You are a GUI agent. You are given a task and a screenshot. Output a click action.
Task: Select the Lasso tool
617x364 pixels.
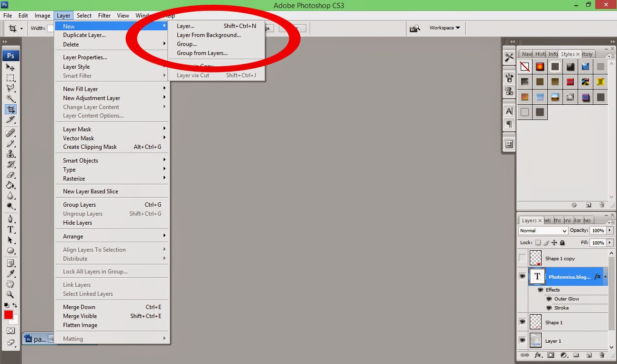point(10,88)
